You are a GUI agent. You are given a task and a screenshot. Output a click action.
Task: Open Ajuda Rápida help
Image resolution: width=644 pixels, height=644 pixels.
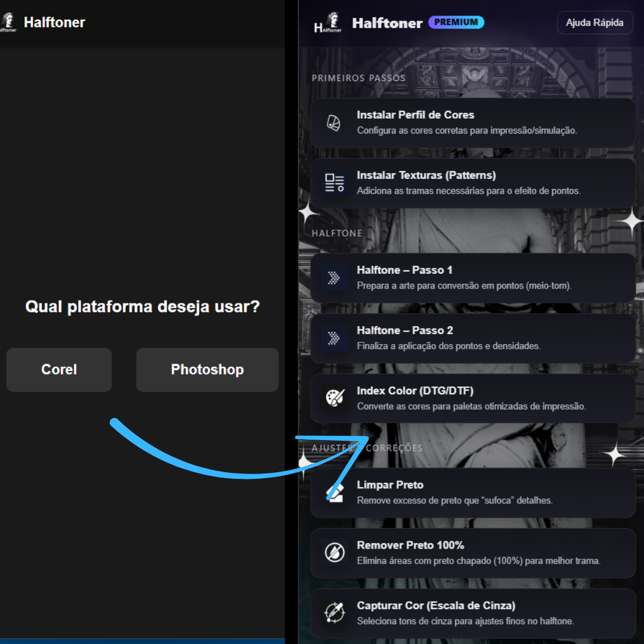594,23
